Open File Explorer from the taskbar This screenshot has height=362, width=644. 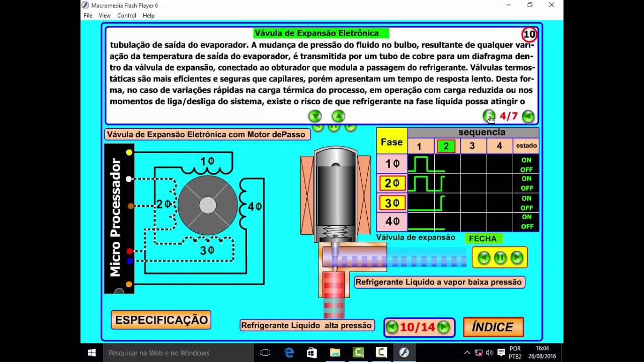pos(335,352)
